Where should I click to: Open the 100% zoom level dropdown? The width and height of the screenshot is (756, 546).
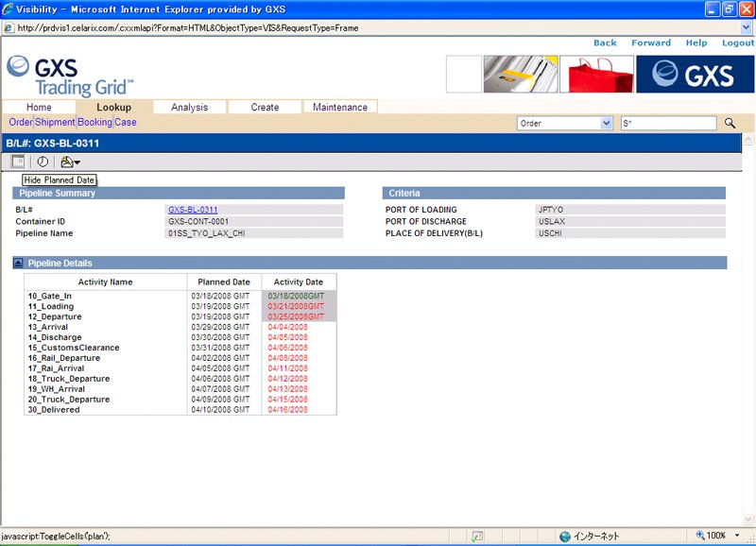click(x=737, y=536)
